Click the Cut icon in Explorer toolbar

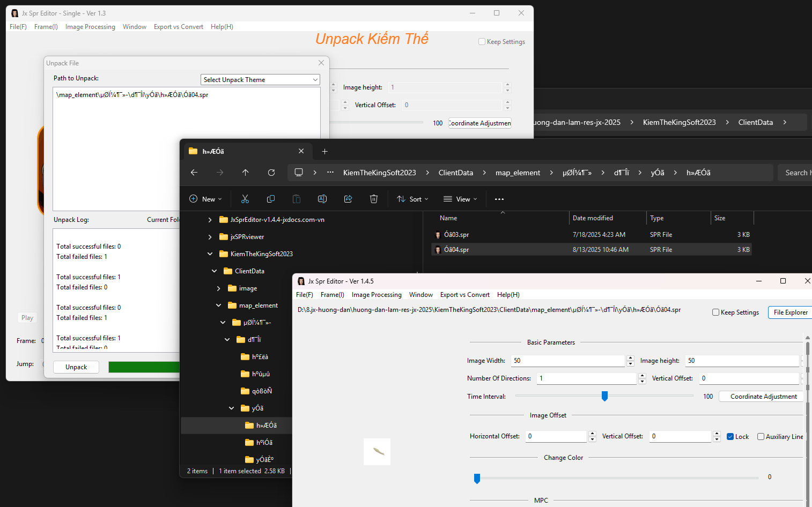245,199
